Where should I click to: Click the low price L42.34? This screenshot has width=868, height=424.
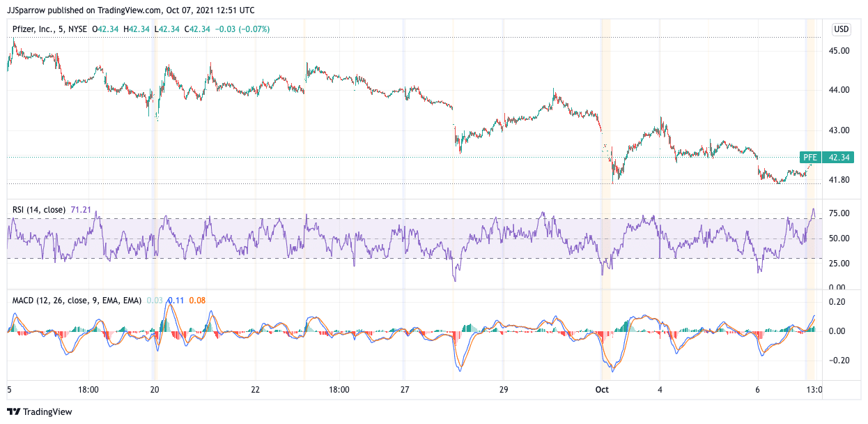tap(167, 29)
